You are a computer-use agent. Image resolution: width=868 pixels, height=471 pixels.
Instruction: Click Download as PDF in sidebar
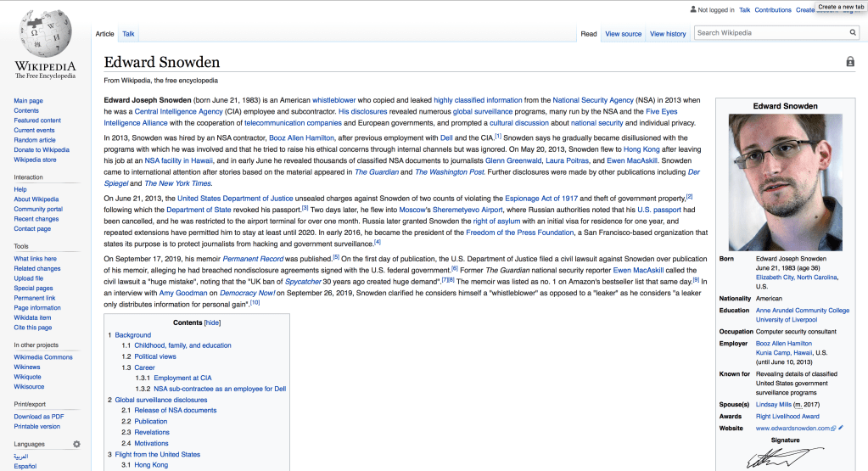(x=38, y=416)
